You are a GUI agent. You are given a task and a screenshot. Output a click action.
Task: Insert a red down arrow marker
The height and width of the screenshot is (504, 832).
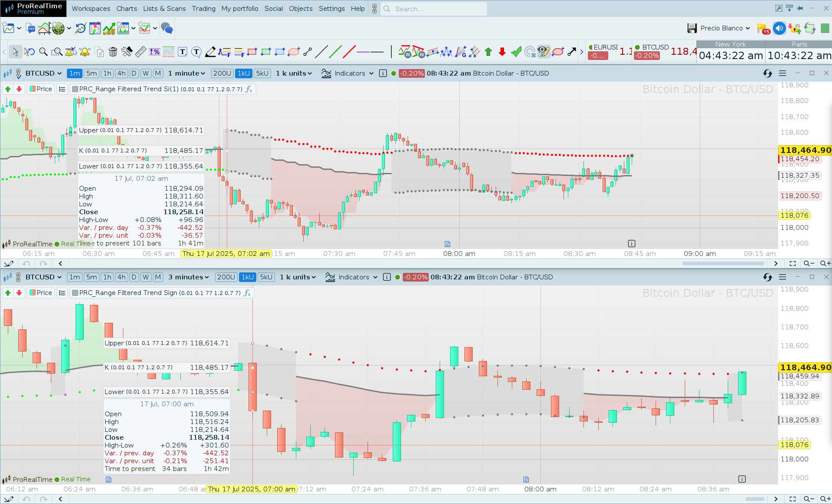(x=502, y=52)
